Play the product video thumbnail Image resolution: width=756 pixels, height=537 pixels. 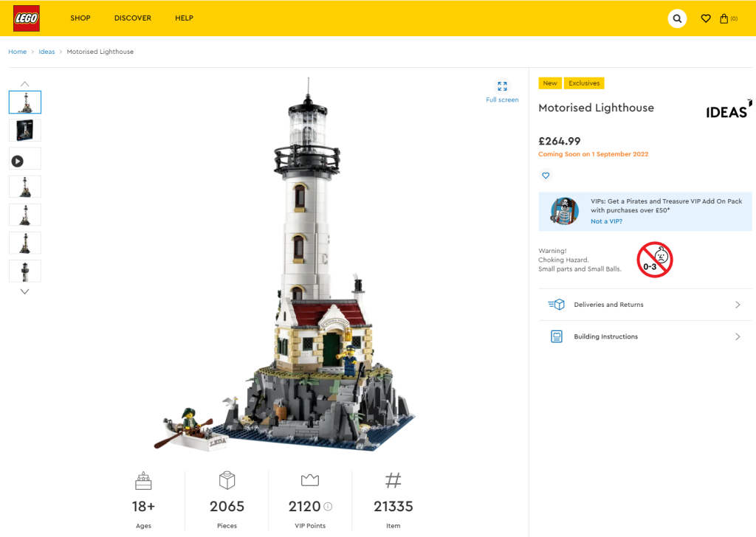tap(24, 159)
